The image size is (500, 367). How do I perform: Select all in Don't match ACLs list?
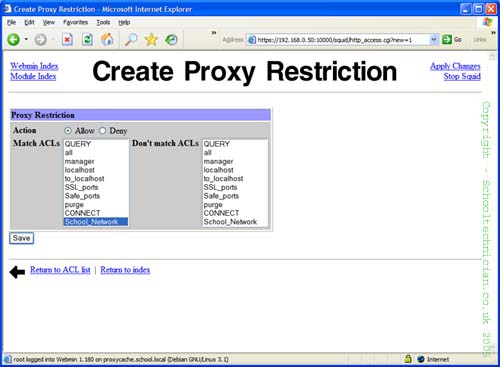(235, 153)
